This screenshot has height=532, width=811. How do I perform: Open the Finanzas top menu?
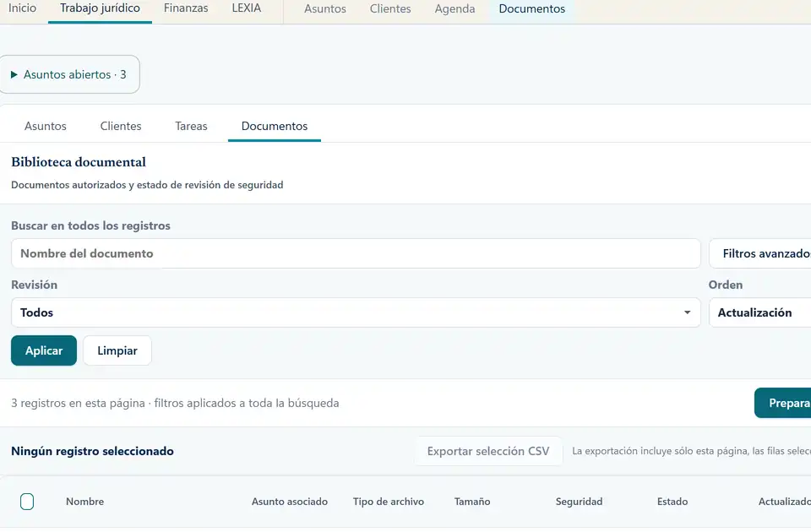[x=186, y=8]
